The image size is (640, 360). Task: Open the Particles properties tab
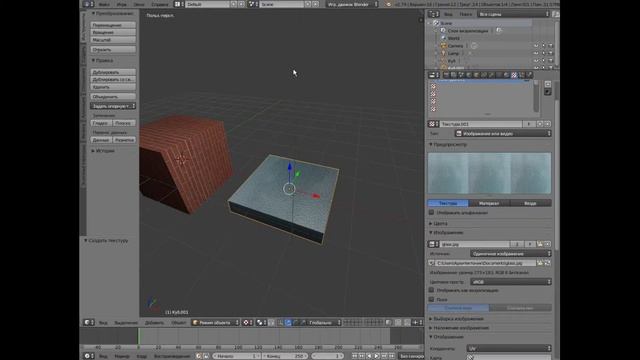(522, 75)
